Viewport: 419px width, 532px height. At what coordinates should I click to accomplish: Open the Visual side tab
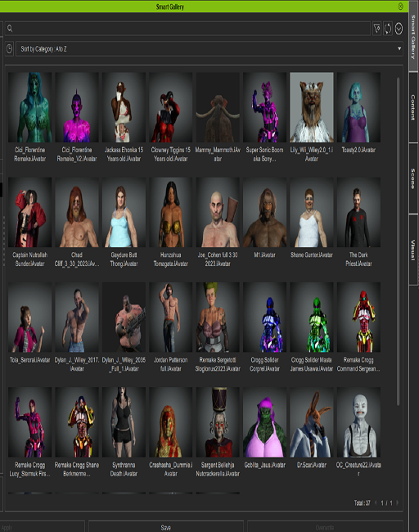[x=413, y=250]
